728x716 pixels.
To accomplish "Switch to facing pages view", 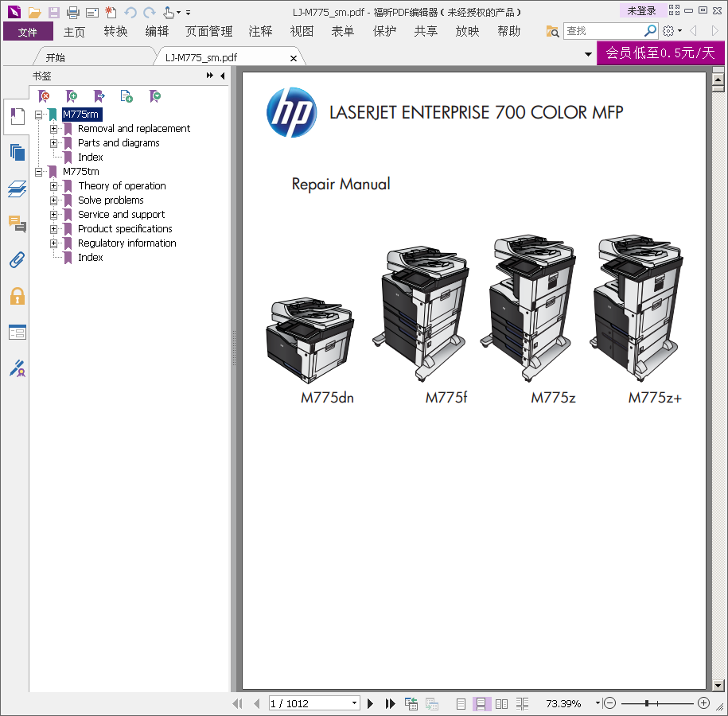I will tap(501, 704).
